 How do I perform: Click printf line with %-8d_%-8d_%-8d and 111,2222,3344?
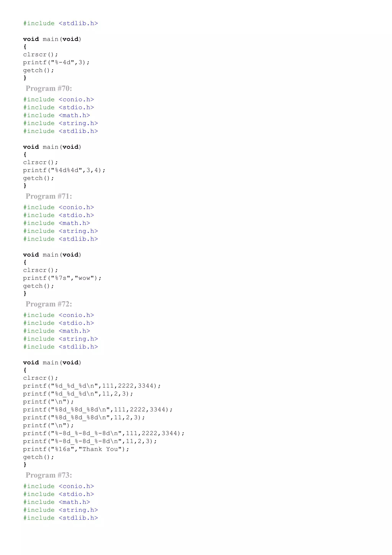(x=104, y=433)
